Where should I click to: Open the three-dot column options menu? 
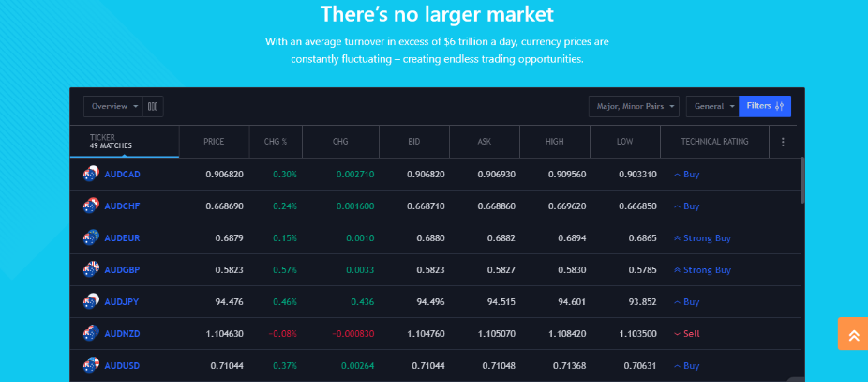(783, 143)
